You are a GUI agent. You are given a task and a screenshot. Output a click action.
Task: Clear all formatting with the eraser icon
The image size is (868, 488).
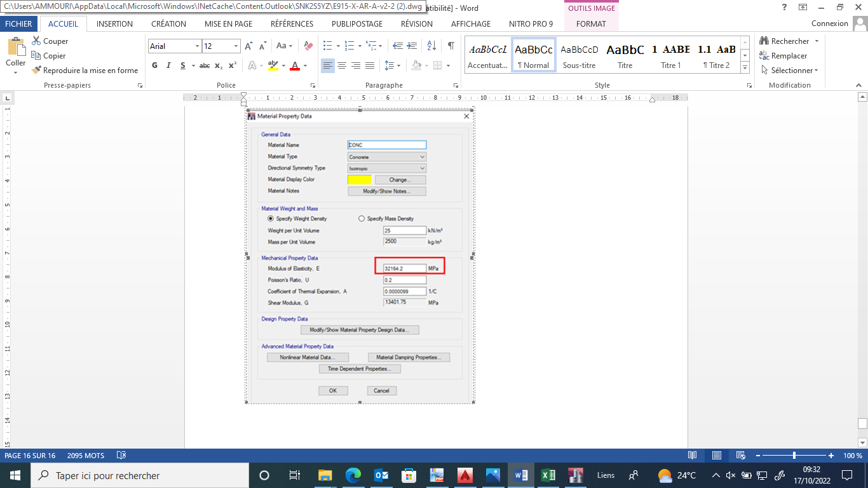308,46
